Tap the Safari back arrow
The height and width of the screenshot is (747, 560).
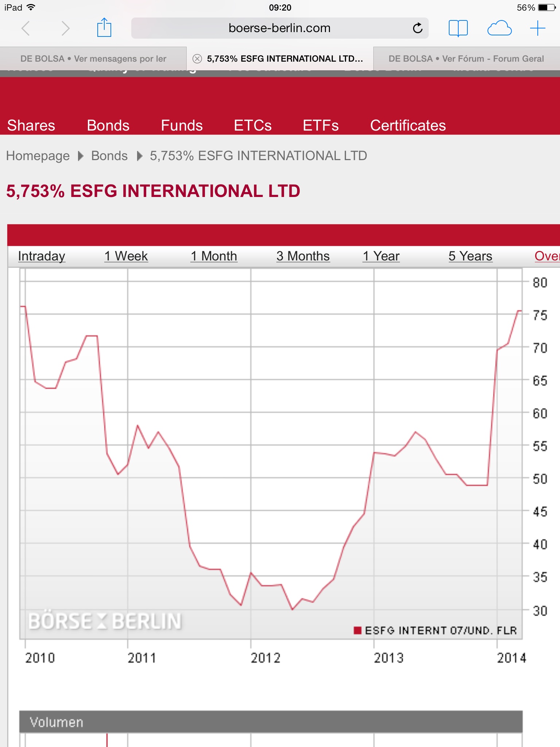tap(26, 28)
